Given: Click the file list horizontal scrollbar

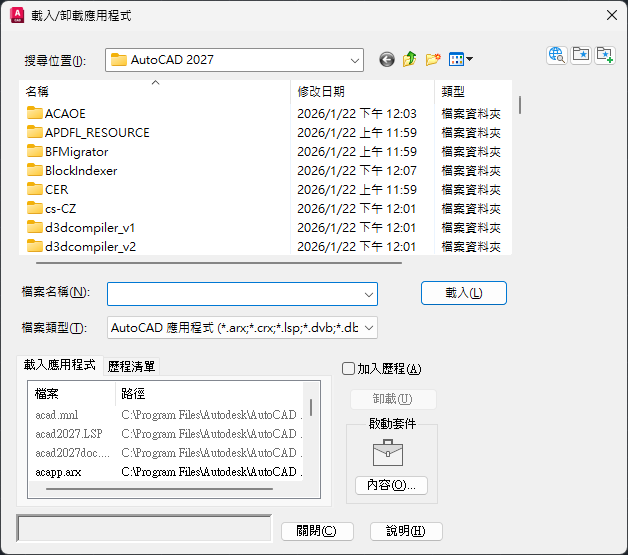Looking at the screenshot, I should pyautogui.click(x=219, y=263).
